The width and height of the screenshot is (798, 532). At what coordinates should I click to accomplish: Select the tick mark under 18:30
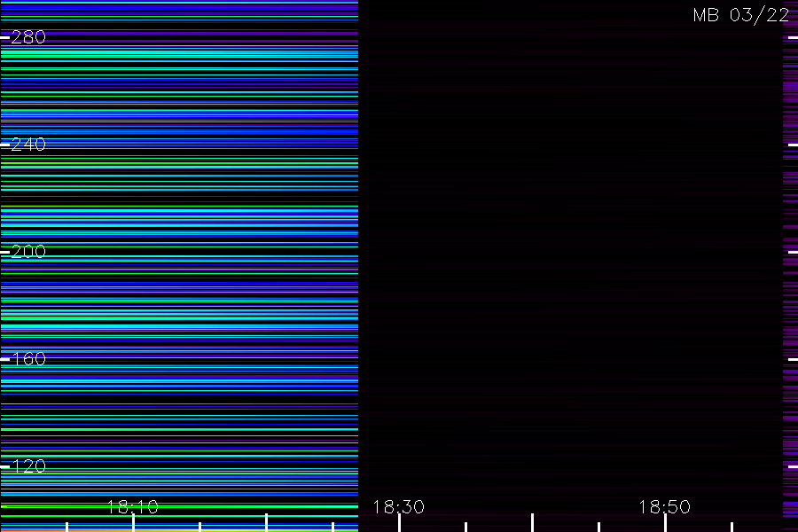[400, 523]
